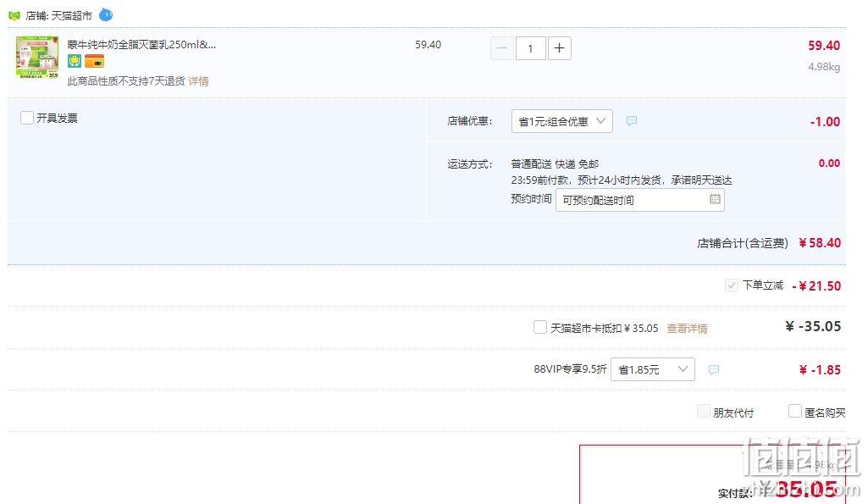Open the 蒙牛纯牛奶 product title link
Viewport: 868px width, 504px height.
pos(141,45)
